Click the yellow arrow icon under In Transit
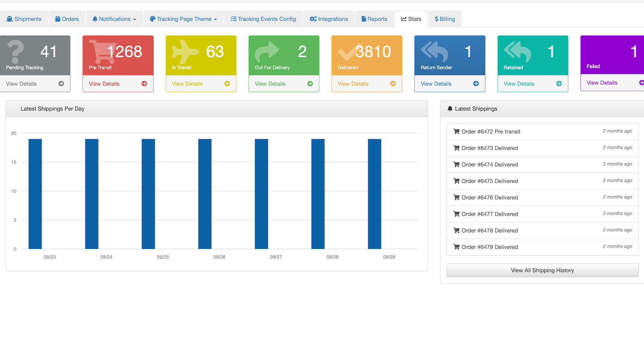 click(227, 84)
